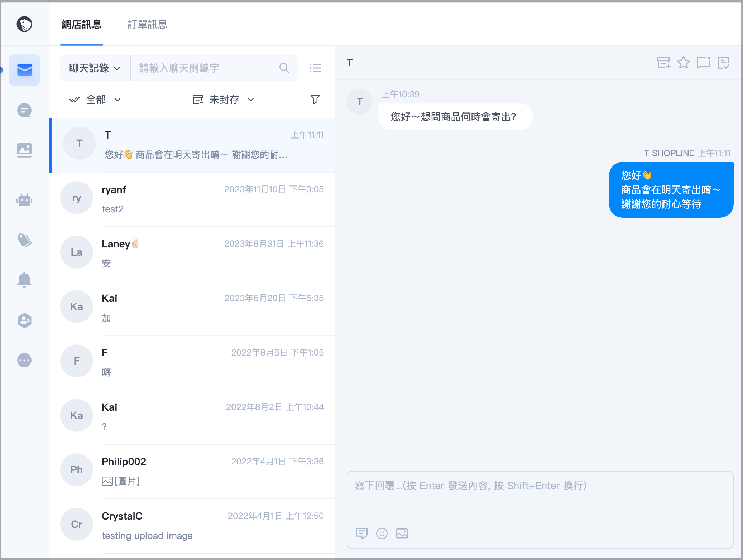743x560 pixels.
Task: Switch to the 網店訊息 tab
Action: (82, 24)
